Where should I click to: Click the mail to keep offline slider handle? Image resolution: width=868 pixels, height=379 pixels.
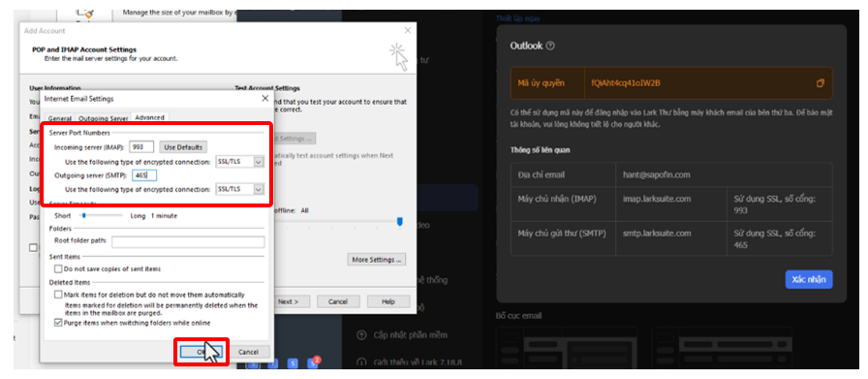[399, 222]
